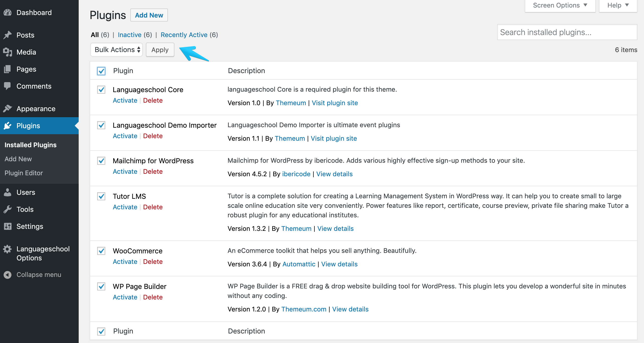The height and width of the screenshot is (343, 644).
Task: Open the Plugin Editor submenu item
Action: coord(24,173)
